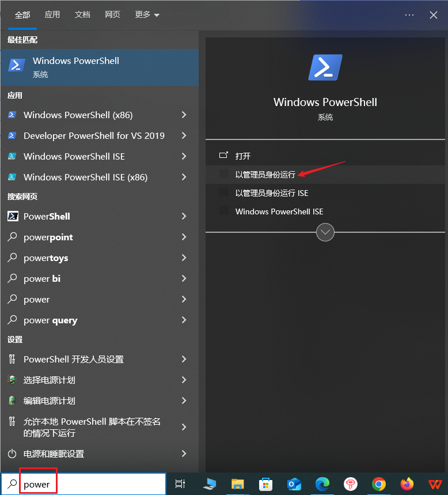448x495 pixels.
Task: Click the search icon beside power bi
Action: click(12, 278)
